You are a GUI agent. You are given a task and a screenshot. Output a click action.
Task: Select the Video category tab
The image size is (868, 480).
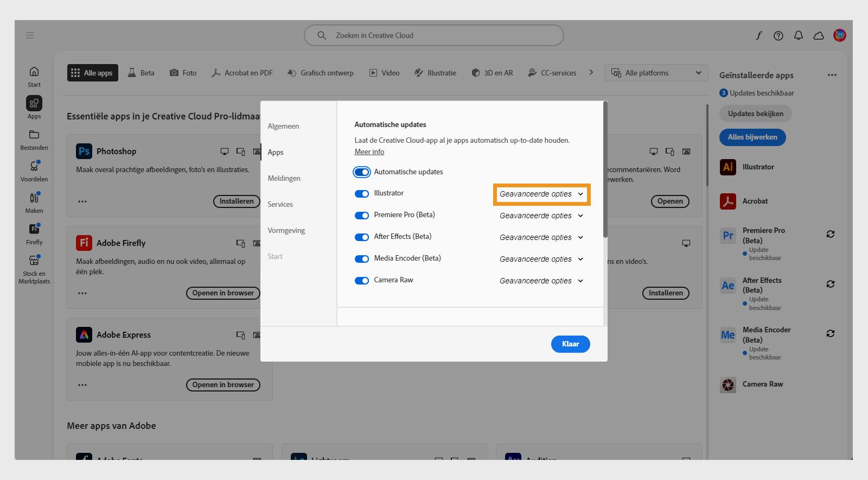tap(385, 73)
